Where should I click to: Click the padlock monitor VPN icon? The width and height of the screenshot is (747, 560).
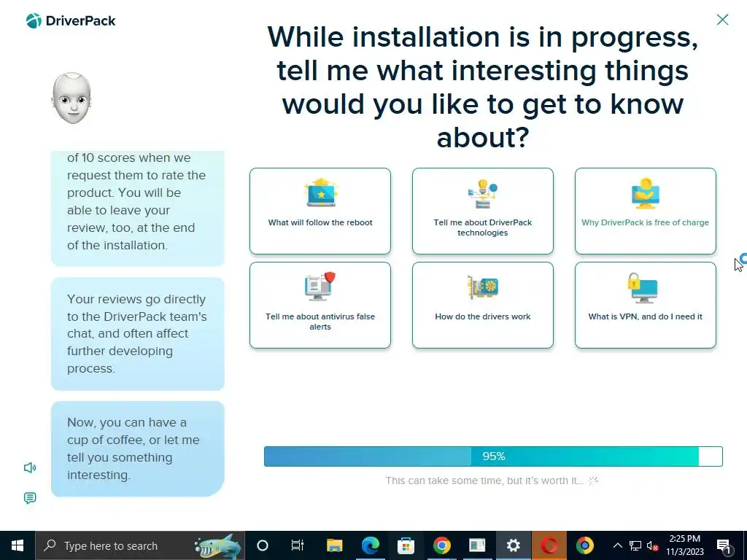(x=642, y=287)
